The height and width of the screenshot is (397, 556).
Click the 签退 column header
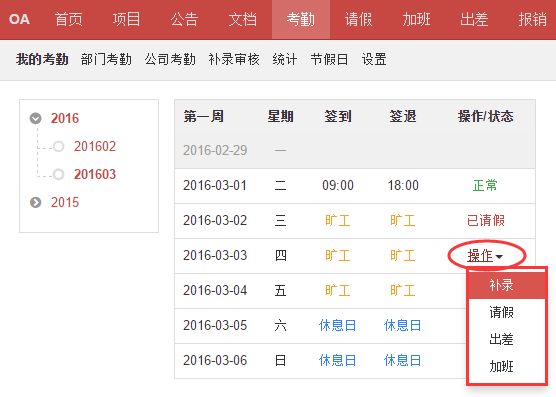403,116
